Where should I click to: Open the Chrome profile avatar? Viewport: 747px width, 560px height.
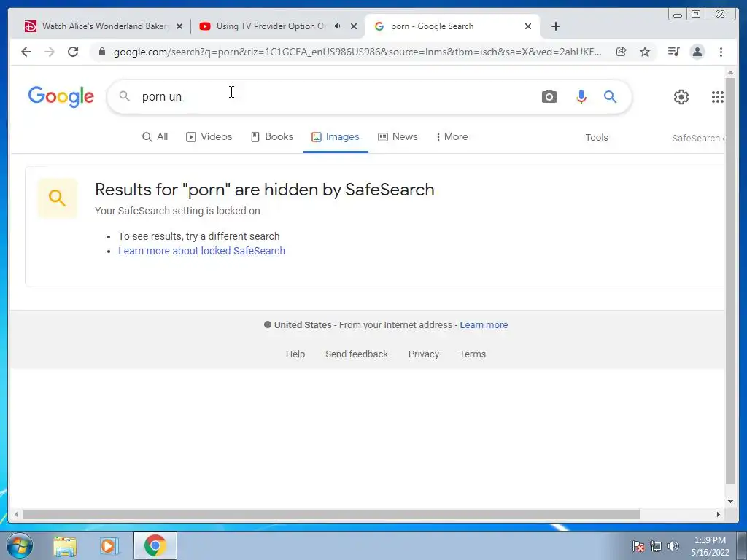697,52
